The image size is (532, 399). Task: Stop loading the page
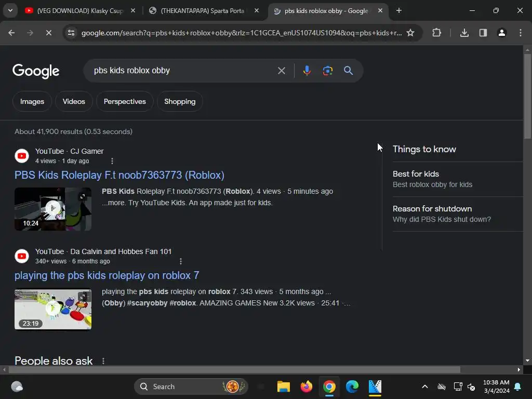48,33
